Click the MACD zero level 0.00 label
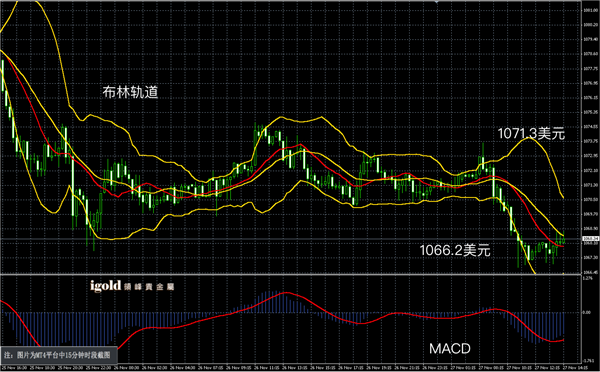 tap(587, 312)
